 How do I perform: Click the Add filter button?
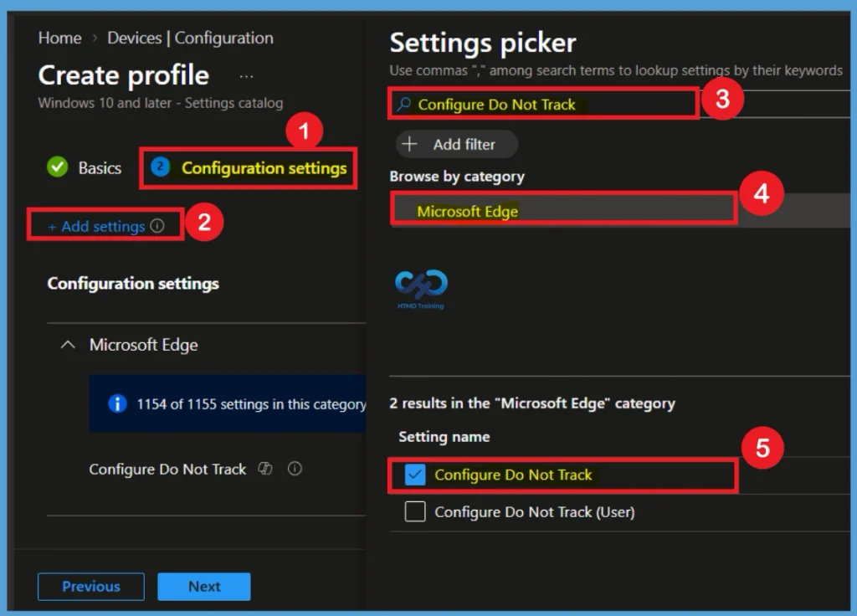click(x=457, y=144)
